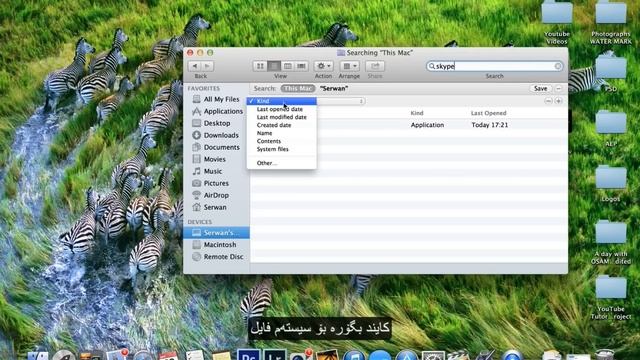Choose Name in the criteria menu
The height and width of the screenshot is (360, 640).
pos(282,133)
